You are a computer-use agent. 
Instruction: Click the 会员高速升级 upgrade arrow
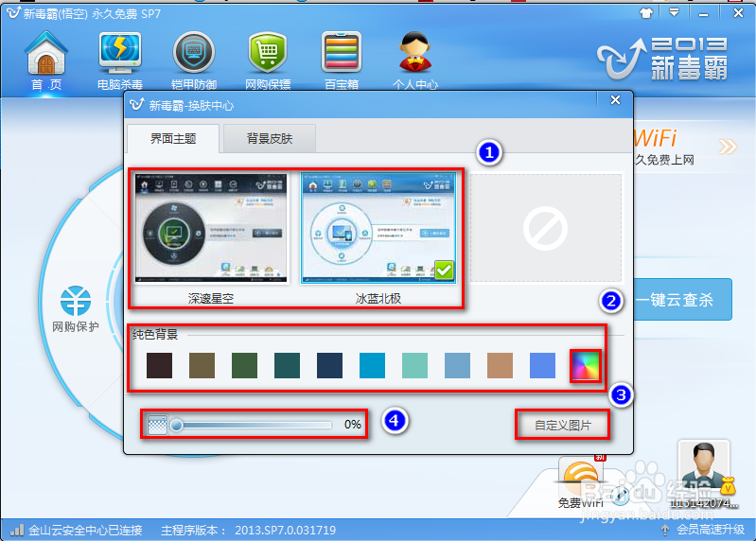click(665, 530)
